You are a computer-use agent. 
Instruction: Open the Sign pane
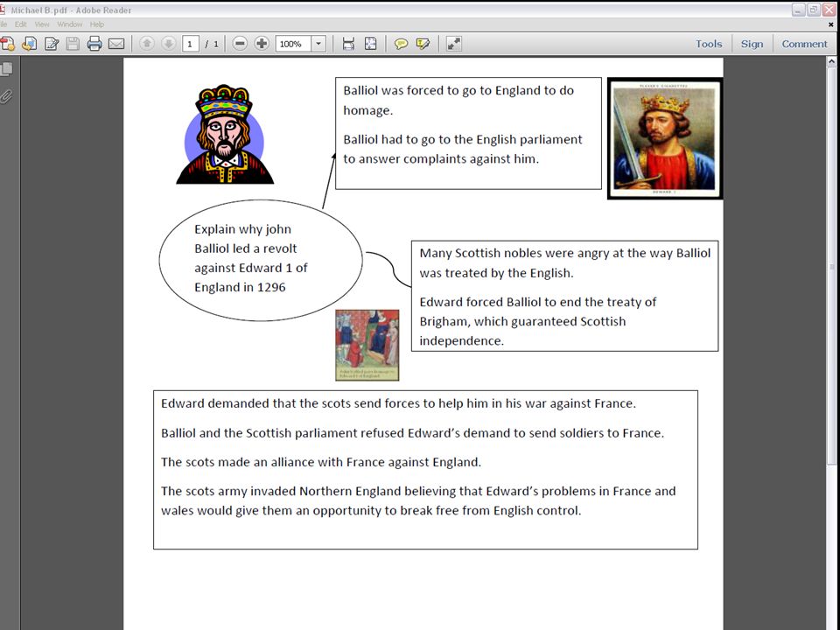pos(752,44)
